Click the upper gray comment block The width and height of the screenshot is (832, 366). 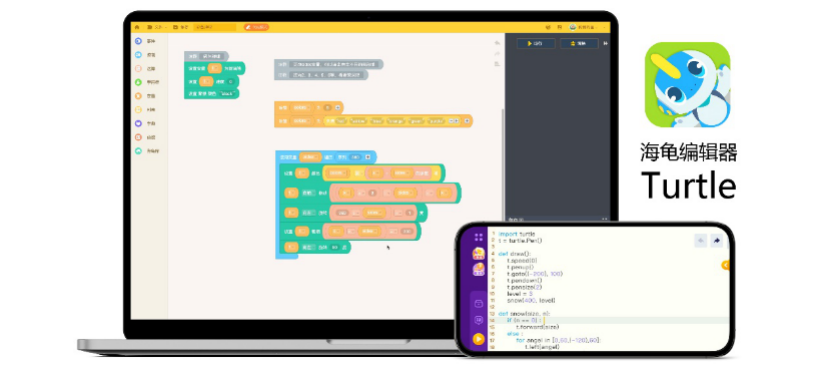pyautogui.click(x=329, y=64)
